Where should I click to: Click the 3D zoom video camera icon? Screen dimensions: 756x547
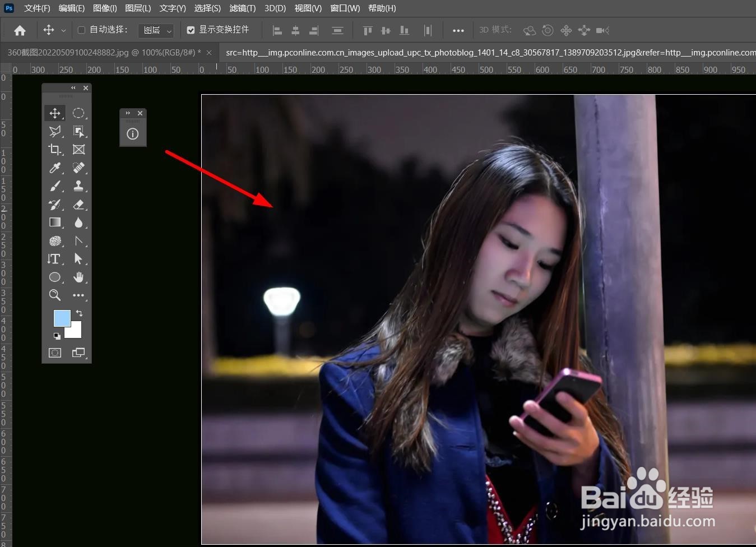click(x=602, y=30)
